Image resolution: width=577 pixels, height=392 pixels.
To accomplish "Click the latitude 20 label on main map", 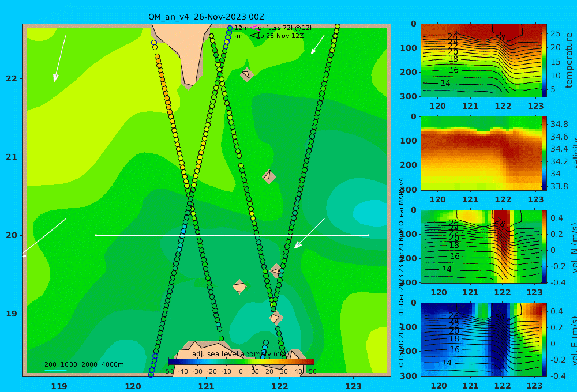I will (x=12, y=235).
